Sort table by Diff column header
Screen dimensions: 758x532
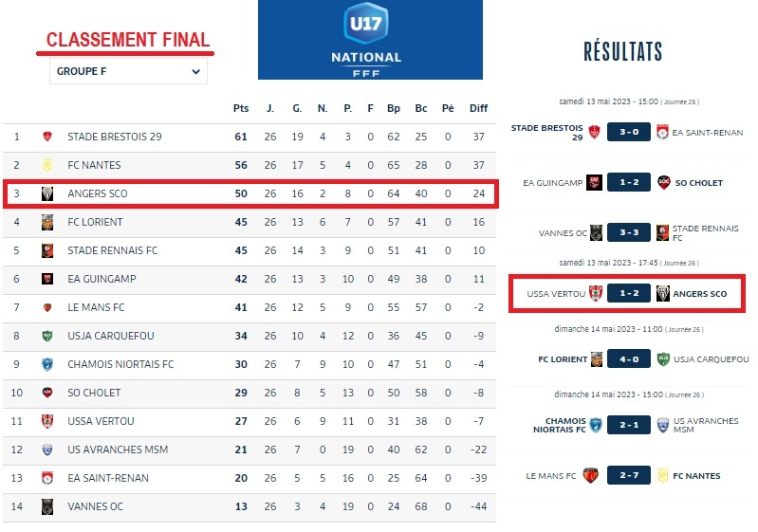(x=478, y=108)
